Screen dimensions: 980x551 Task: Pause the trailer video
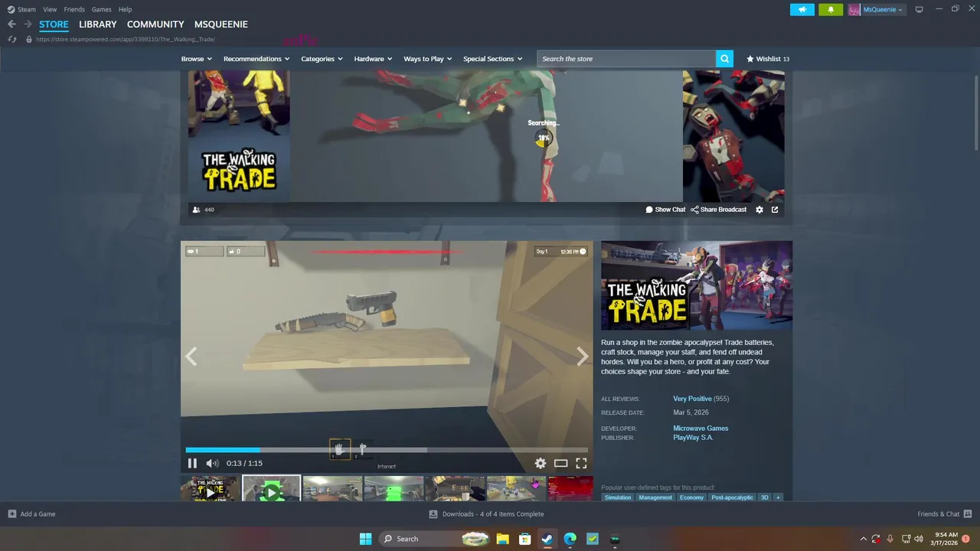tap(192, 463)
